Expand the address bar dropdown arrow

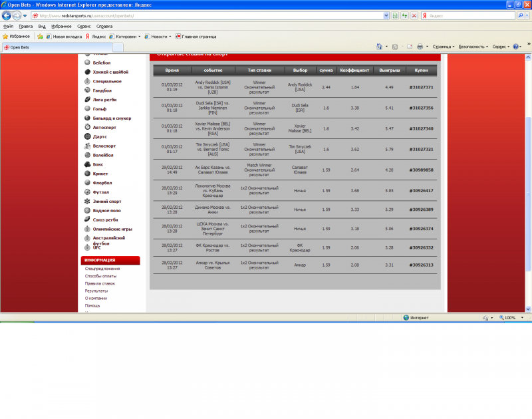coord(386,15)
